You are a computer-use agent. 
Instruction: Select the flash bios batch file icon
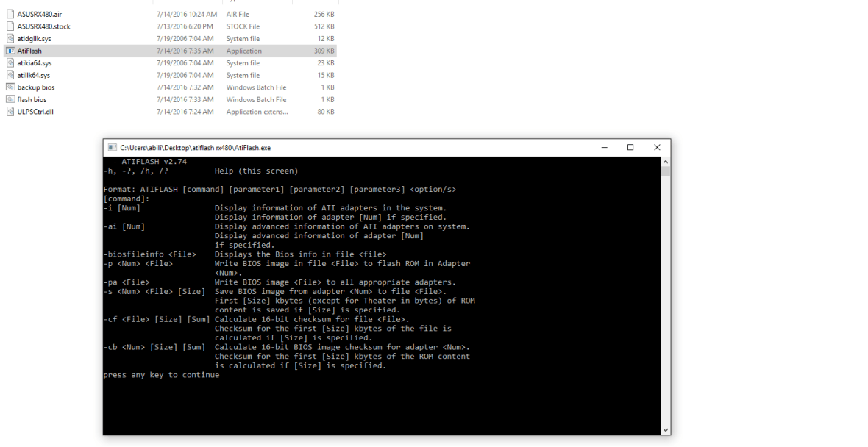point(10,99)
